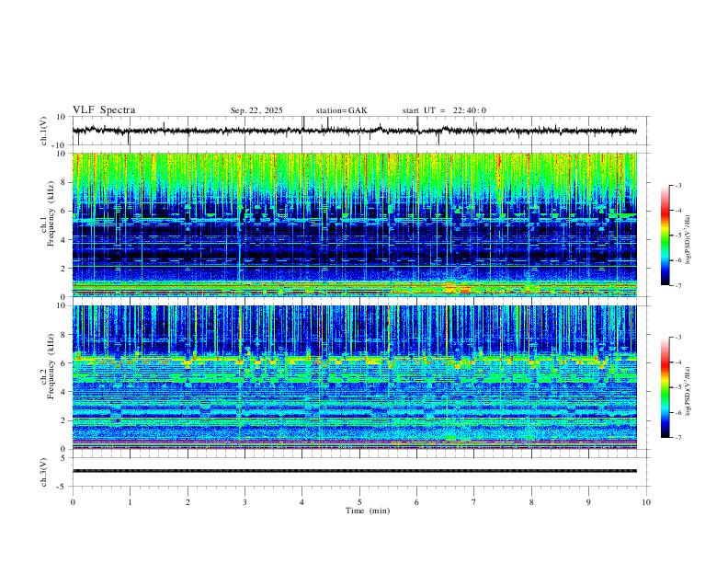
Task: Click the "Time (min)" axis label
Action: 368,511
